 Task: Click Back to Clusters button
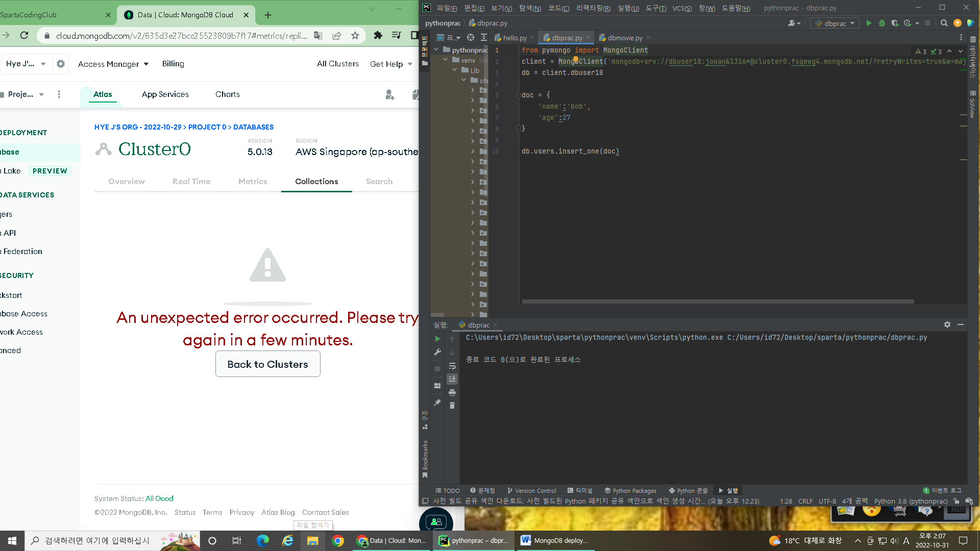268,364
